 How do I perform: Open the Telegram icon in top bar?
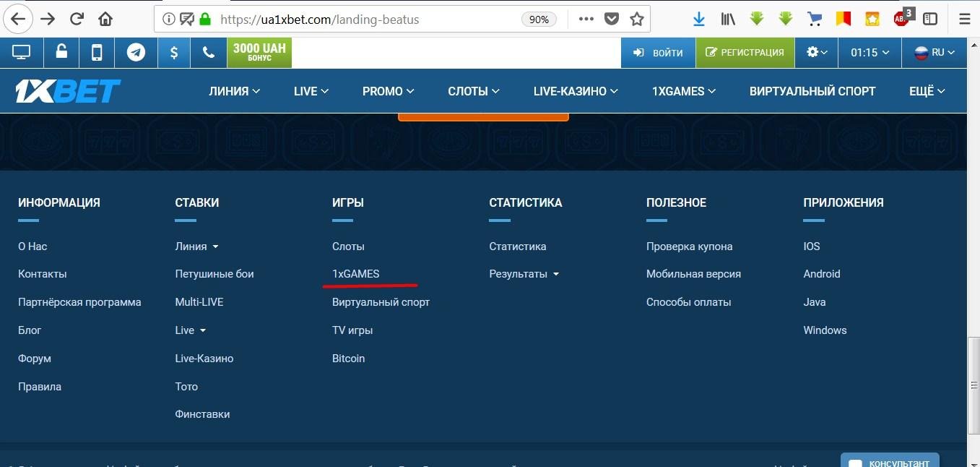pyautogui.click(x=136, y=53)
